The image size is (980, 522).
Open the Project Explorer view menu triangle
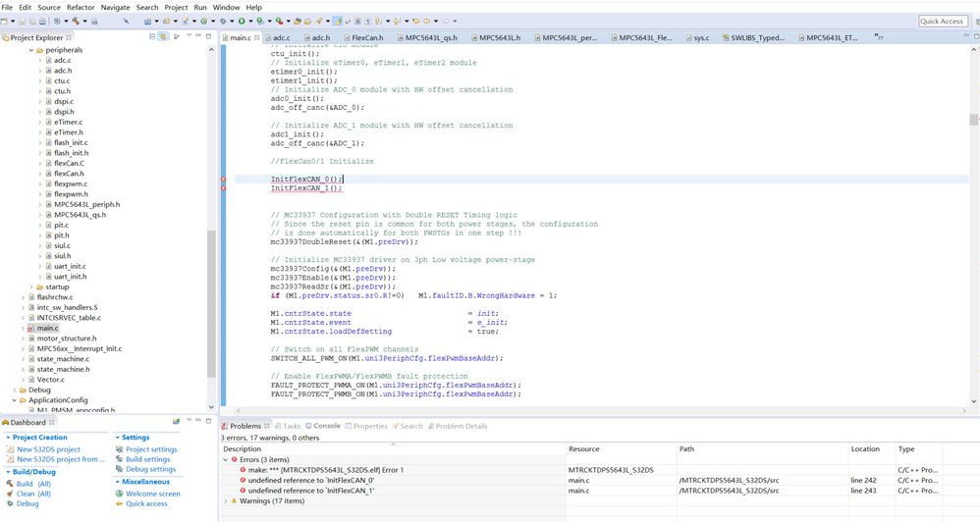click(x=189, y=37)
